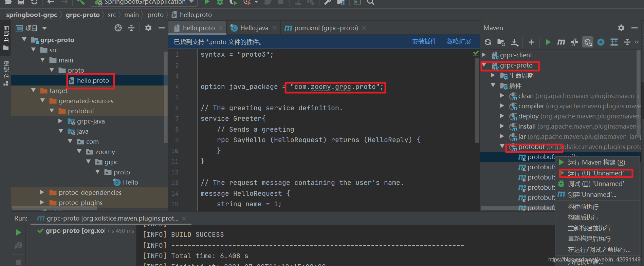Close the pom.xml (grpc-proto) tab
Image resolution: width=644 pixels, height=266 pixels.
(x=364, y=28)
